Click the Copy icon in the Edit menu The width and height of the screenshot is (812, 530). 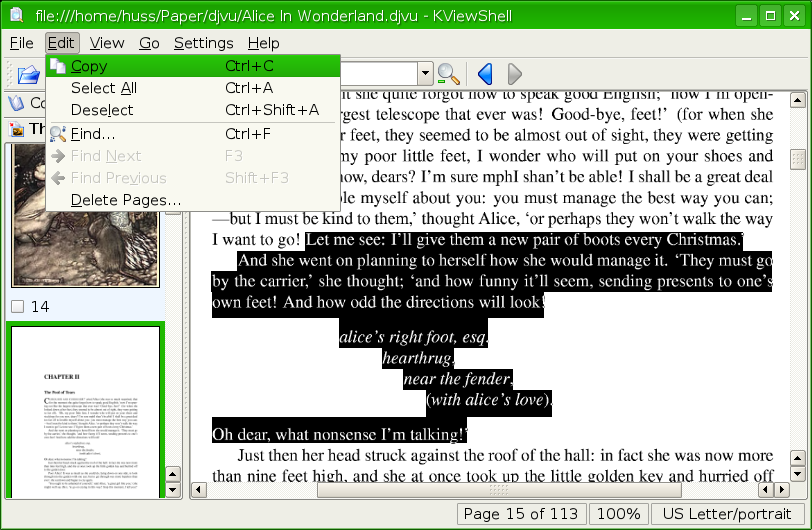click(x=57, y=66)
